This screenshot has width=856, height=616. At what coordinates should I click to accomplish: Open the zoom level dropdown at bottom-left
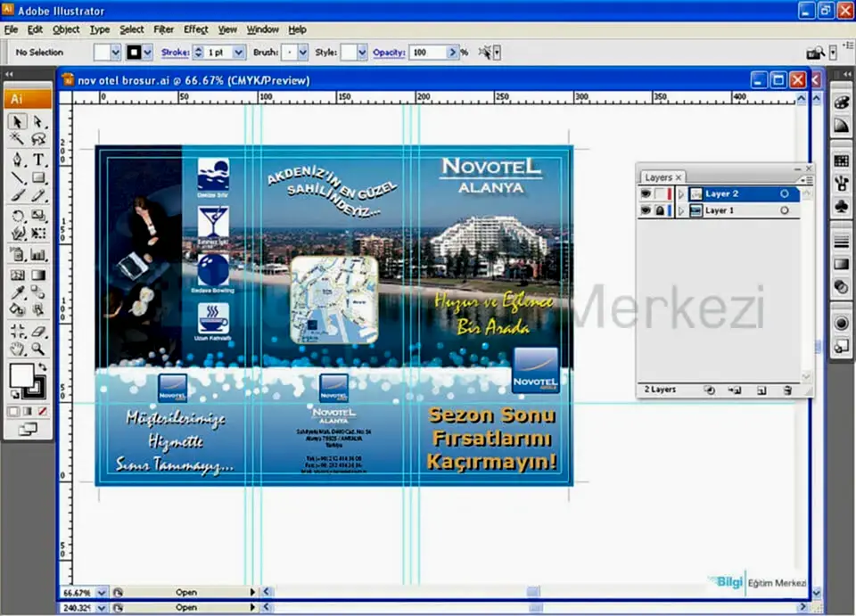pos(101,592)
